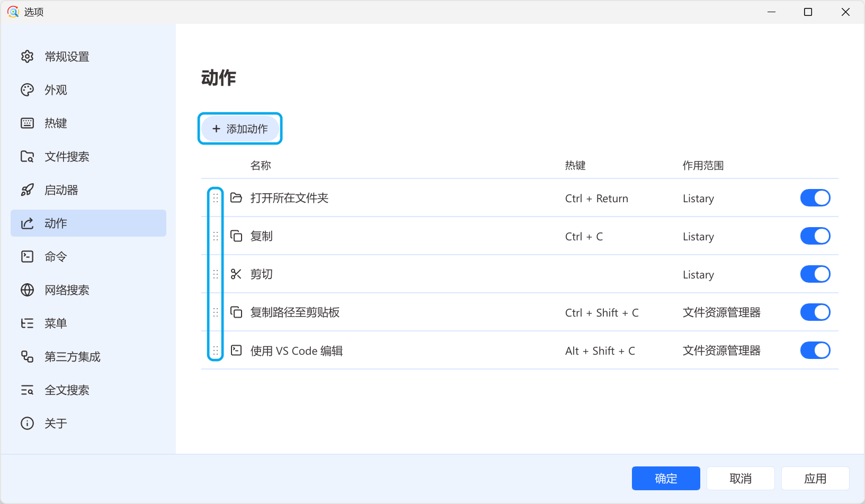This screenshot has height=504, width=865.
Task: Click the 取消 button
Action: pos(741,479)
